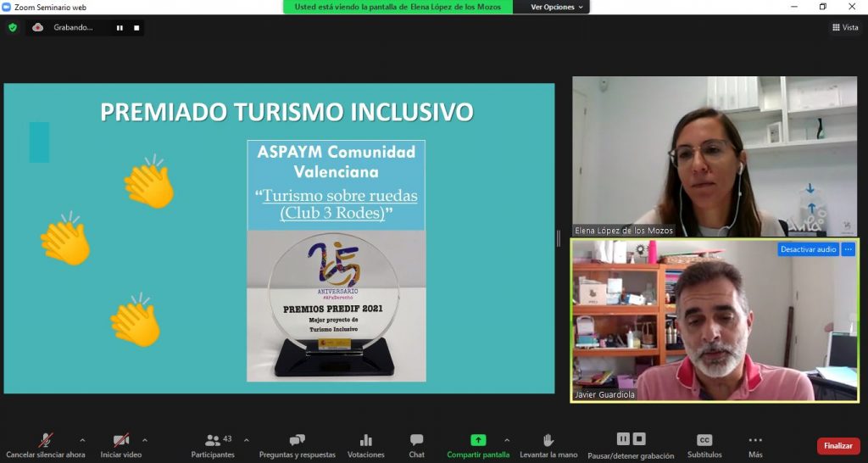Click the slide title PREMIADO TURISMO INCLUSIVO

tap(287, 112)
